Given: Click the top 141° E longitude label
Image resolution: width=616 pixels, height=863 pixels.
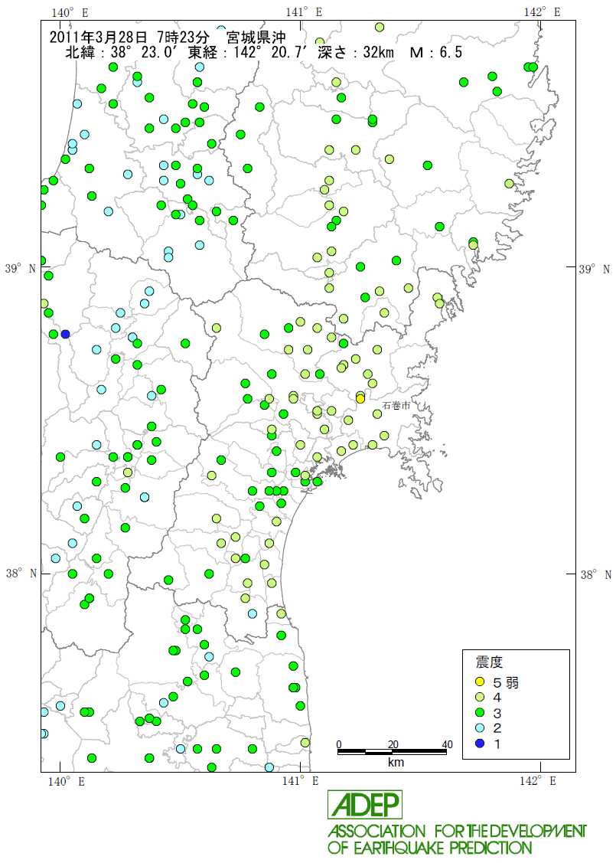Looking at the screenshot, I should coord(304,12).
